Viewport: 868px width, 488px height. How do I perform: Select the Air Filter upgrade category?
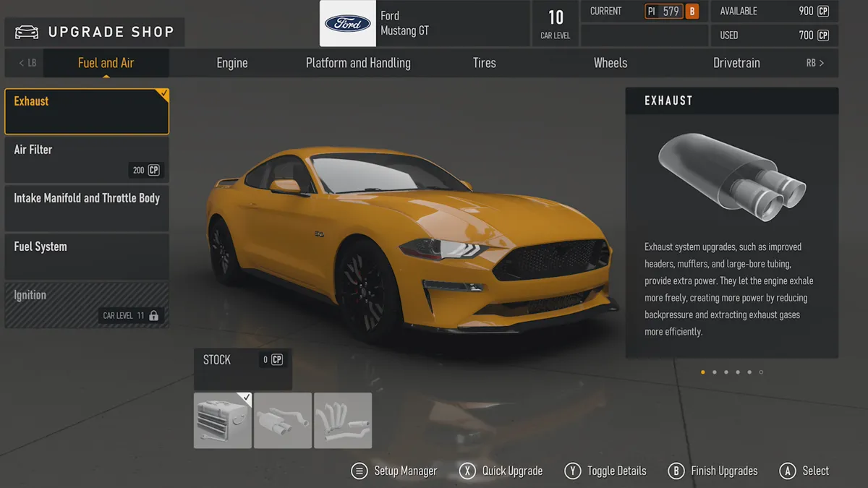(87, 160)
